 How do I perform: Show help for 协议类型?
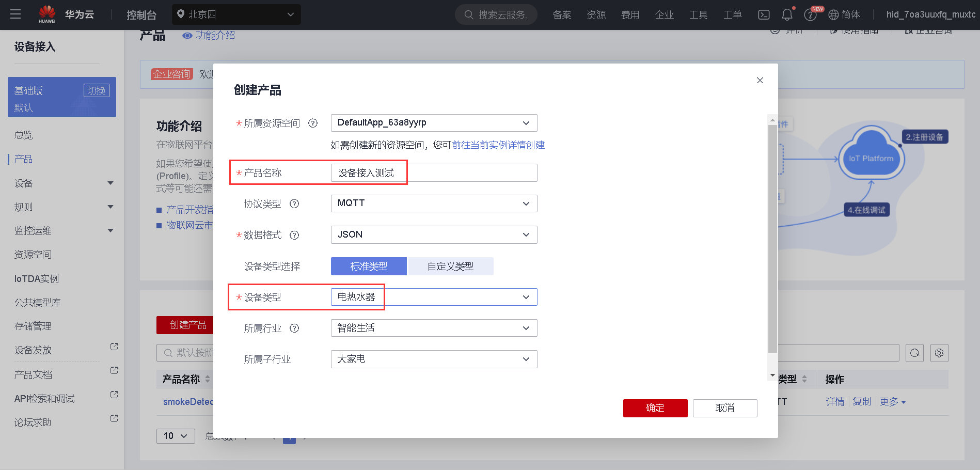294,203
